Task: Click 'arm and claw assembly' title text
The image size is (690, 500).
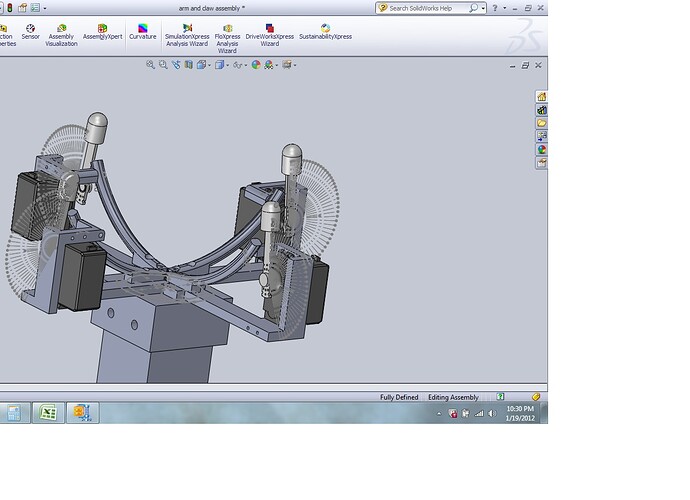Action: pyautogui.click(x=212, y=8)
